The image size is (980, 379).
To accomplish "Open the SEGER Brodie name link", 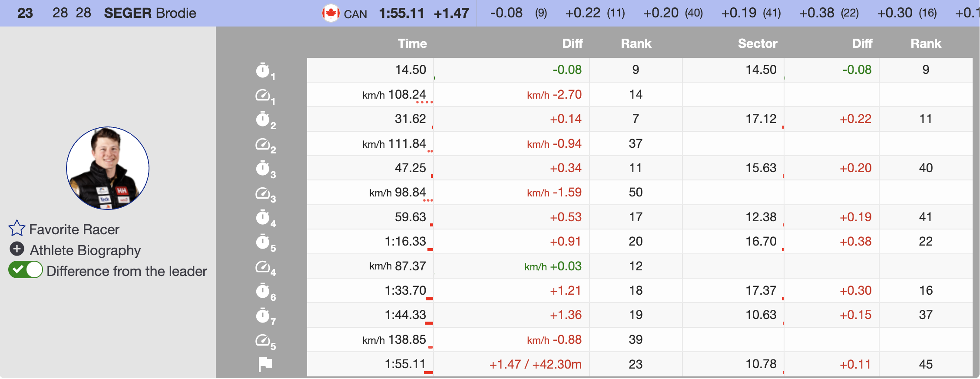I will pyautogui.click(x=150, y=13).
